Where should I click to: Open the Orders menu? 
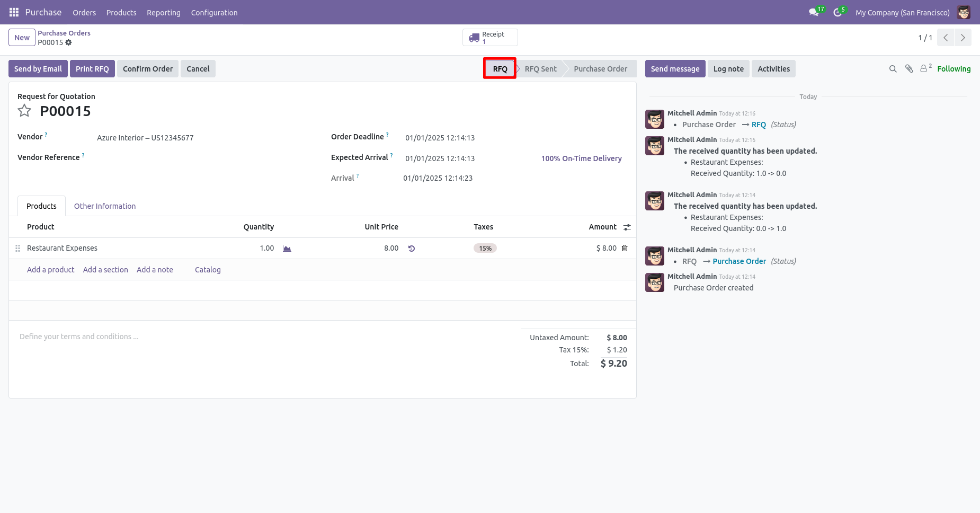point(84,12)
